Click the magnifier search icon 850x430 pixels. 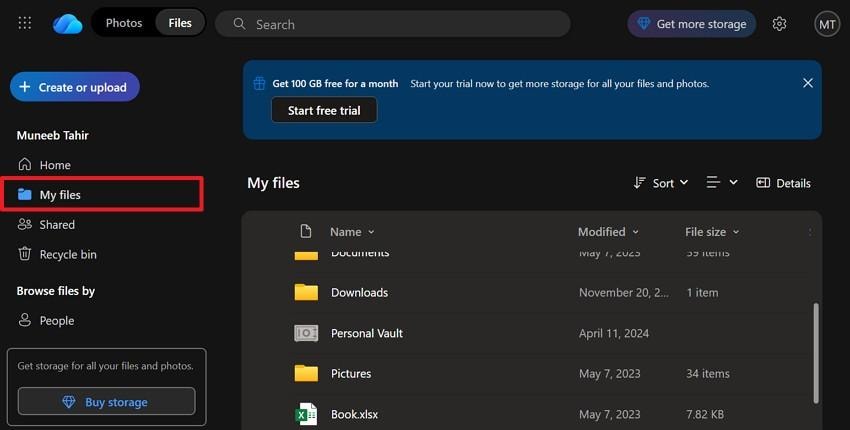[x=239, y=24]
